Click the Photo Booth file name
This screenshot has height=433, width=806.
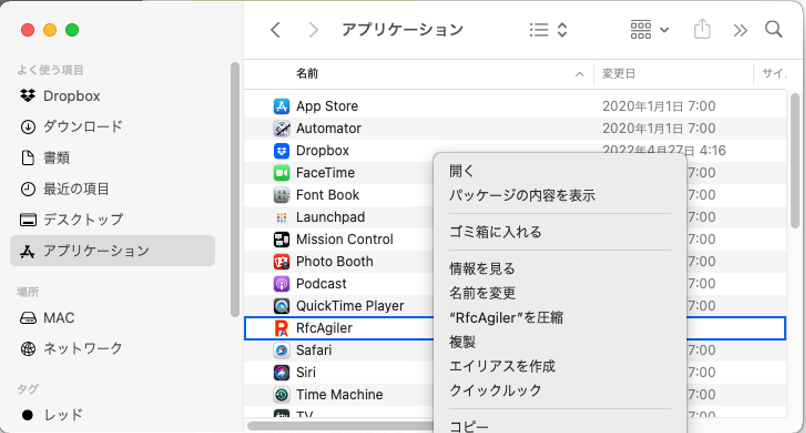click(335, 262)
